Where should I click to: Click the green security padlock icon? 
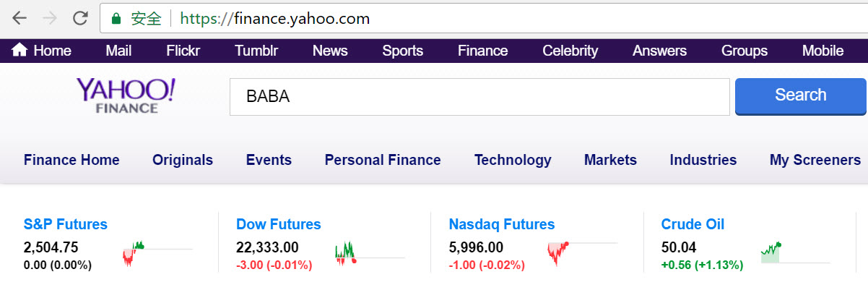click(116, 19)
